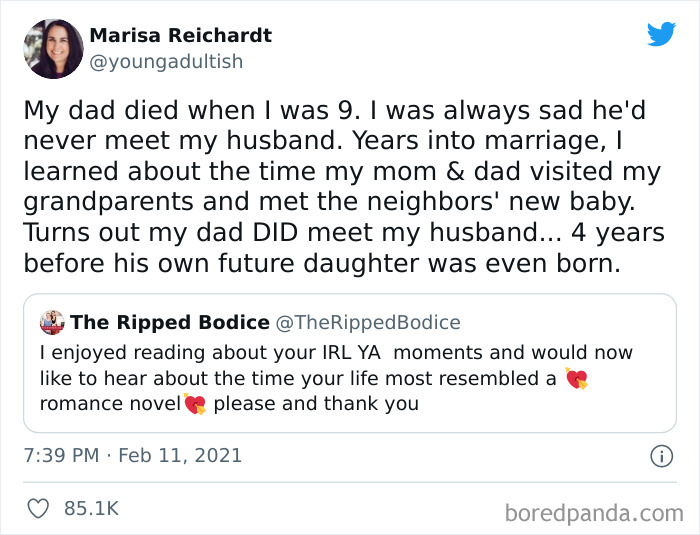Go to the @TheRippedBodice handle

tap(368, 322)
